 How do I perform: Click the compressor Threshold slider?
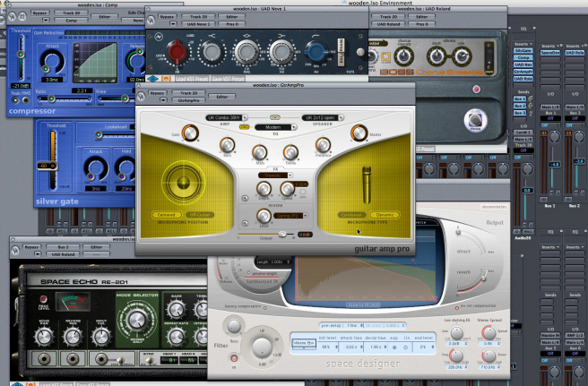click(x=21, y=56)
